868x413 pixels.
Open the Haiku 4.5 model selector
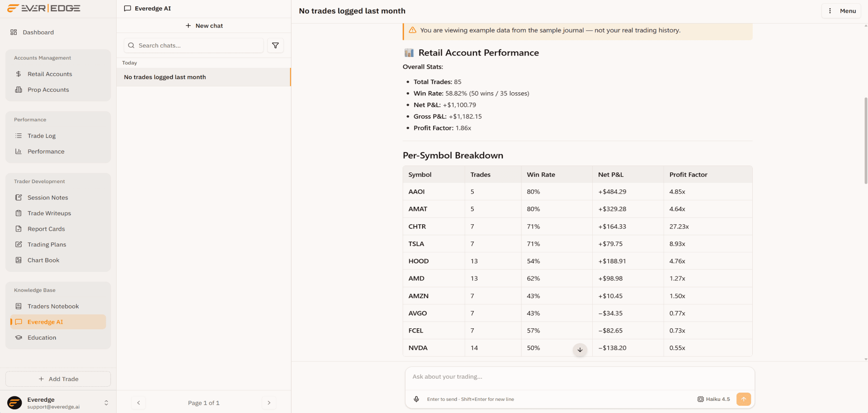point(713,399)
